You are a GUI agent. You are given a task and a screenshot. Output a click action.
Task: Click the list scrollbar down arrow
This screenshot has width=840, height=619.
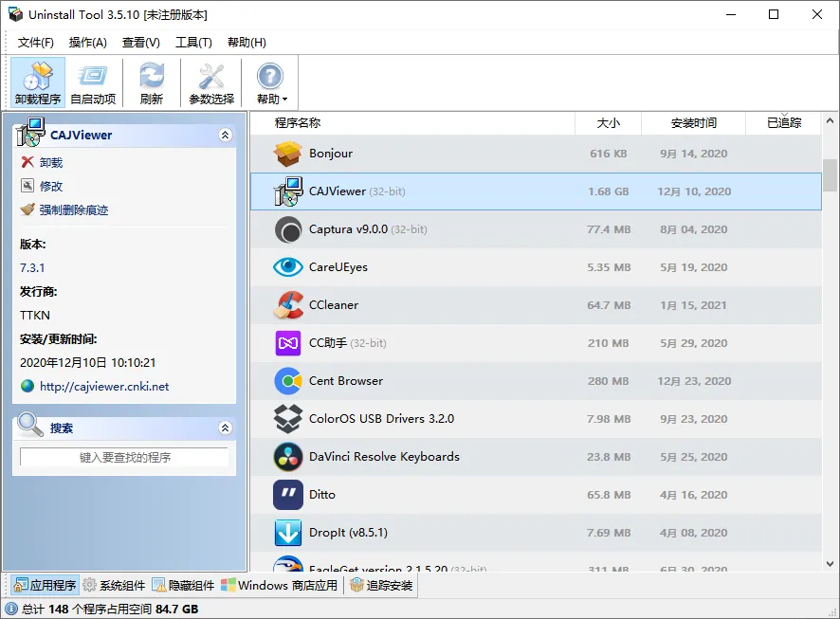pyautogui.click(x=830, y=563)
